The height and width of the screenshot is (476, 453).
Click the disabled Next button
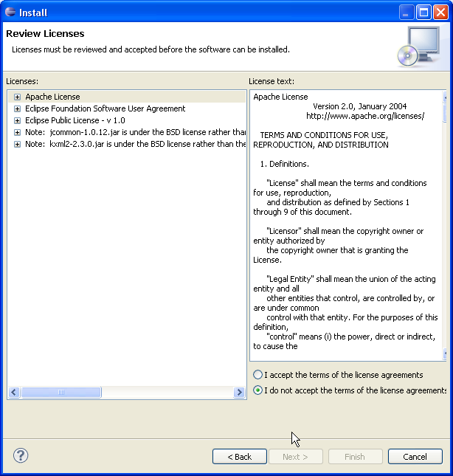point(296,457)
